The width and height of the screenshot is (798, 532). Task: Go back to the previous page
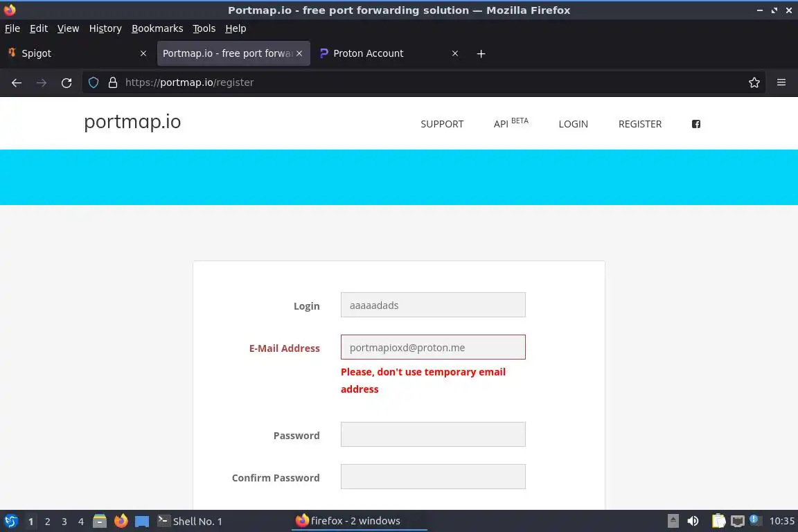[17, 82]
